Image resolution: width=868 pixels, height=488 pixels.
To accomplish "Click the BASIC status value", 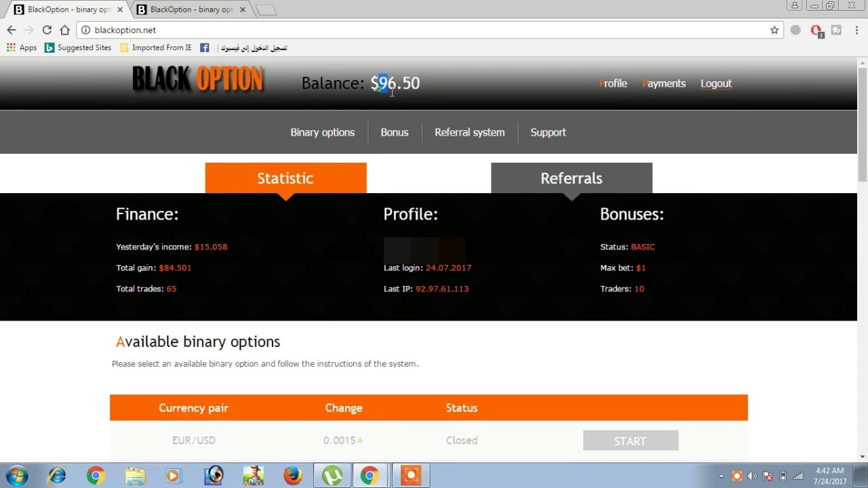I will 643,247.
